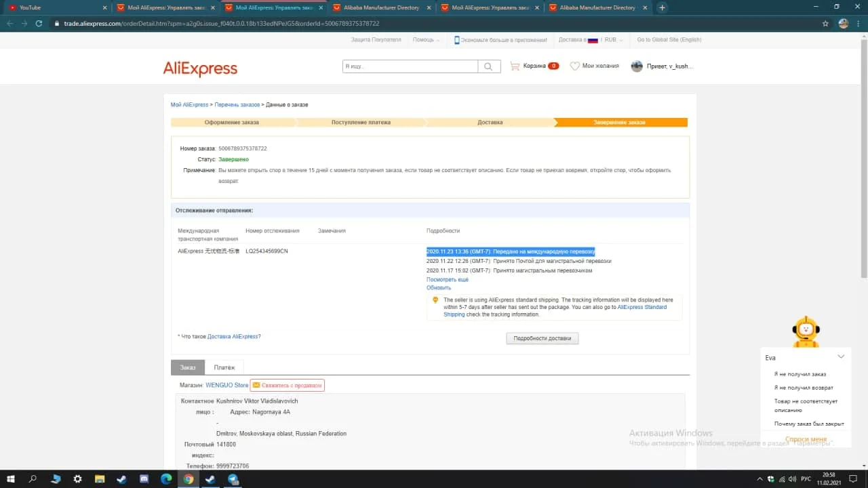Open the Chrome profile avatar
The image size is (868, 488).
[843, 23]
